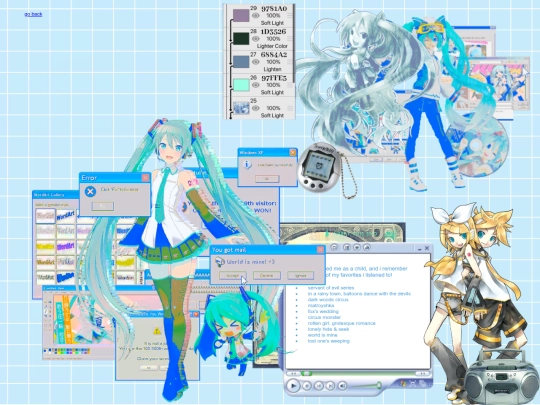The height and width of the screenshot is (405, 540).
Task: Open the layer 25 handle menu
Action: coord(290,108)
